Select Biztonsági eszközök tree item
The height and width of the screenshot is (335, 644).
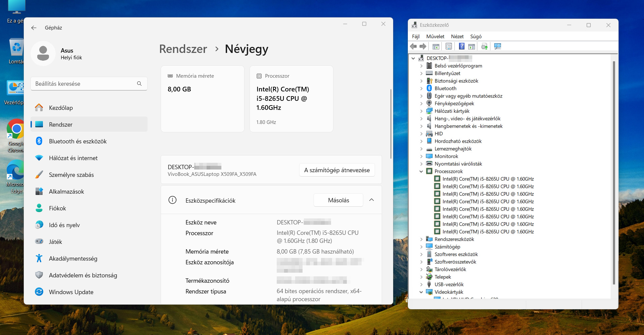pyautogui.click(x=457, y=81)
